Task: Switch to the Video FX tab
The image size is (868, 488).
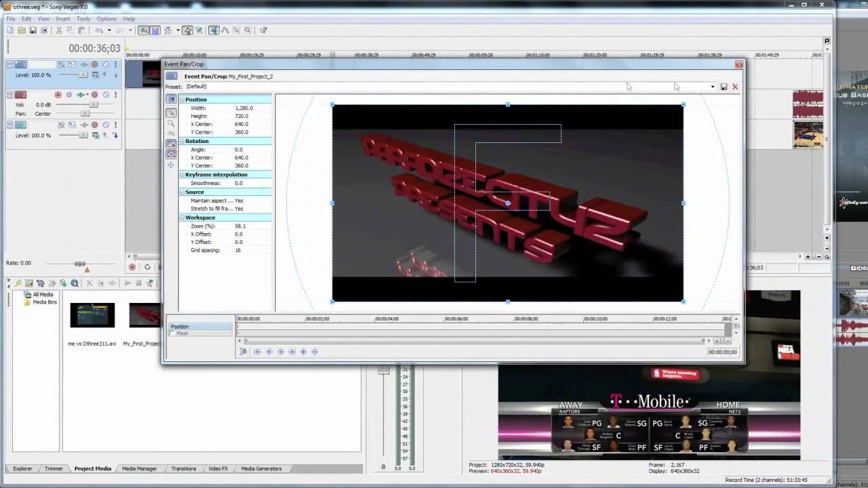Action: click(x=218, y=468)
